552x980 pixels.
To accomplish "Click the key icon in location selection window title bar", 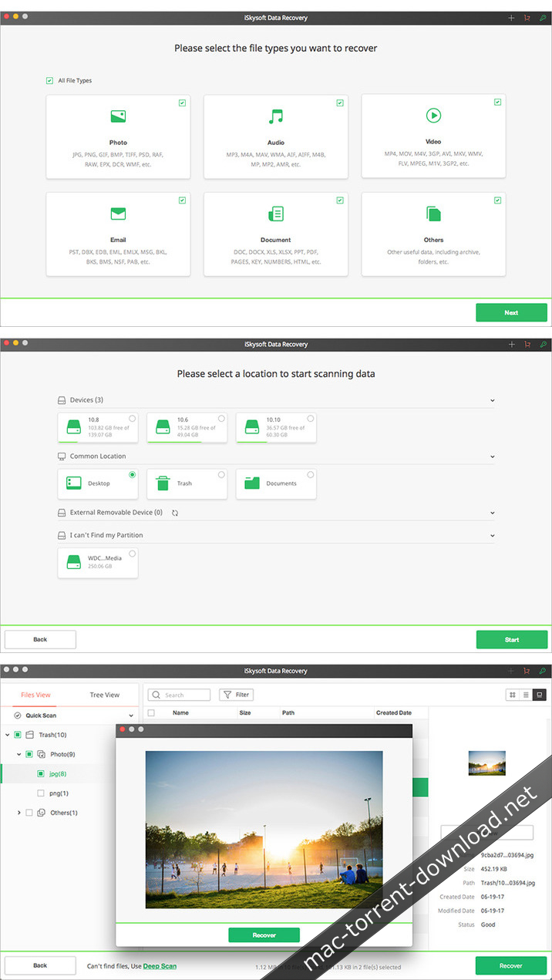I will coord(544,345).
